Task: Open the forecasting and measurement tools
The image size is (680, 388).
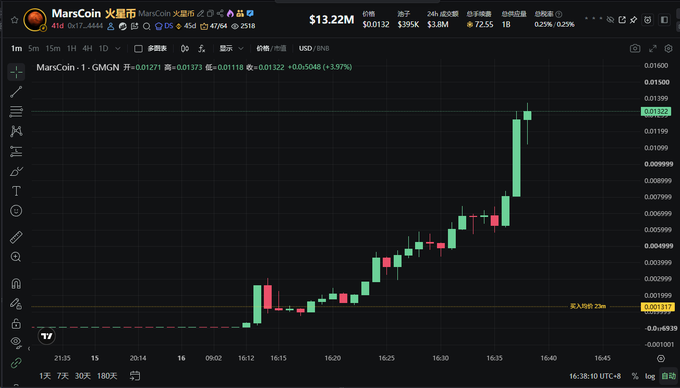Action: click(16, 151)
